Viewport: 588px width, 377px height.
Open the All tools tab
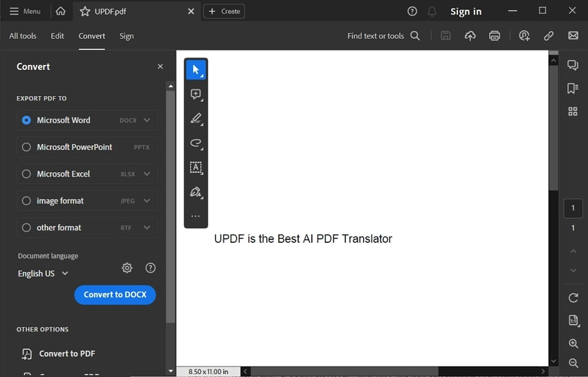coord(23,36)
